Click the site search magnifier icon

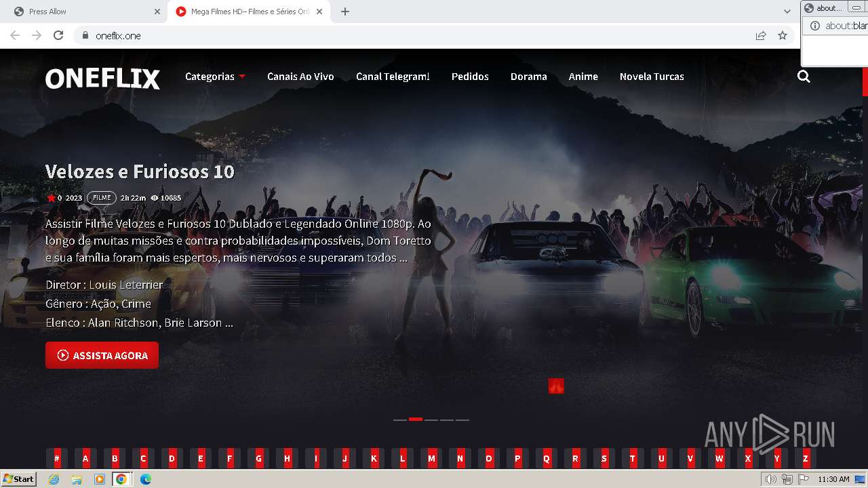804,77
